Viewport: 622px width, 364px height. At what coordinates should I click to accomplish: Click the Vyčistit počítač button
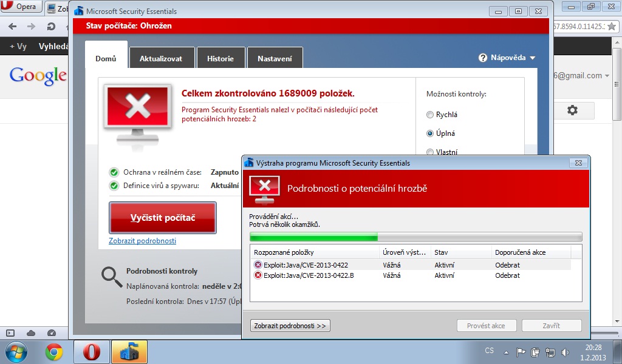point(163,217)
